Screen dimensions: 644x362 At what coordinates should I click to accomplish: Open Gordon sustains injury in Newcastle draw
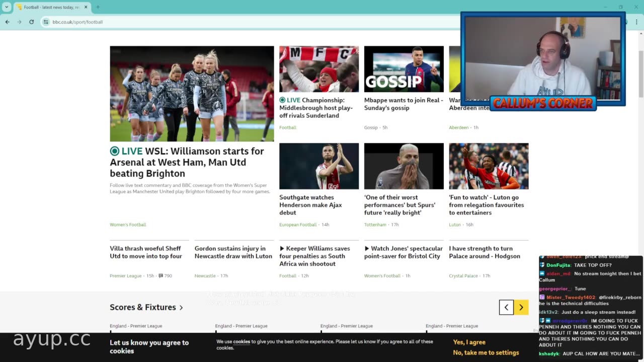(x=233, y=252)
